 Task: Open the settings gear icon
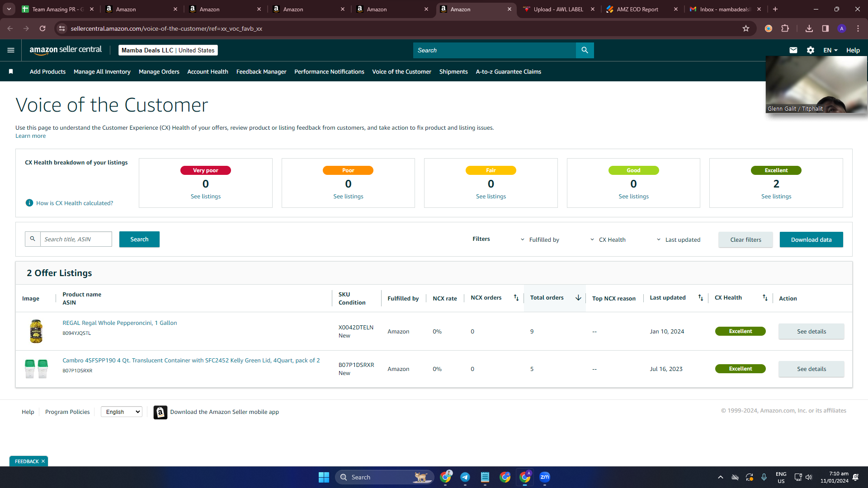[811, 50]
